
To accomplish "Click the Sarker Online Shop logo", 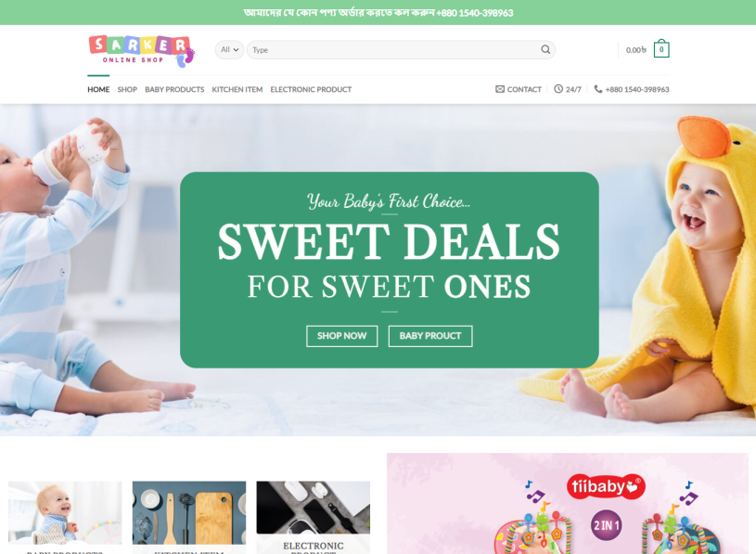I will tap(142, 51).
